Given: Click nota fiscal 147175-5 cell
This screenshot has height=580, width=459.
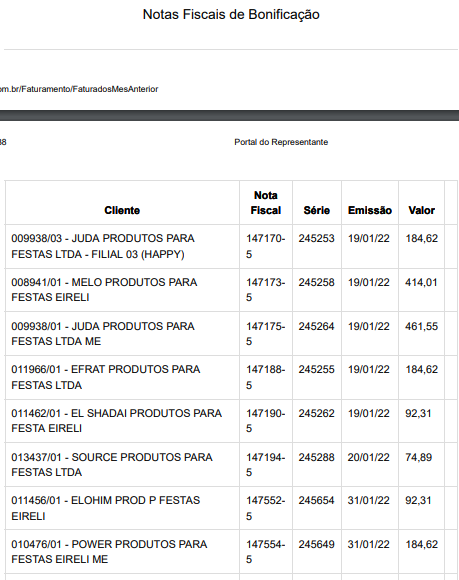Looking at the screenshot, I should tap(266, 334).
